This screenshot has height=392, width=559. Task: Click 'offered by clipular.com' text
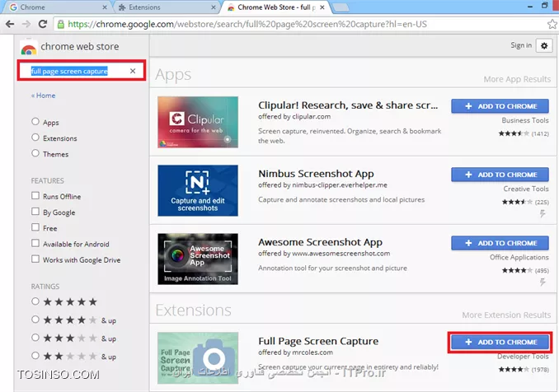(x=294, y=116)
